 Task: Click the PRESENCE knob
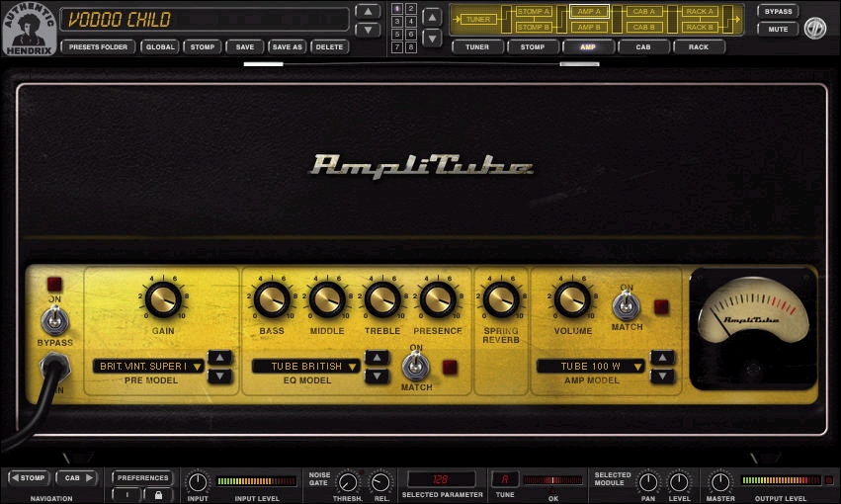point(438,299)
